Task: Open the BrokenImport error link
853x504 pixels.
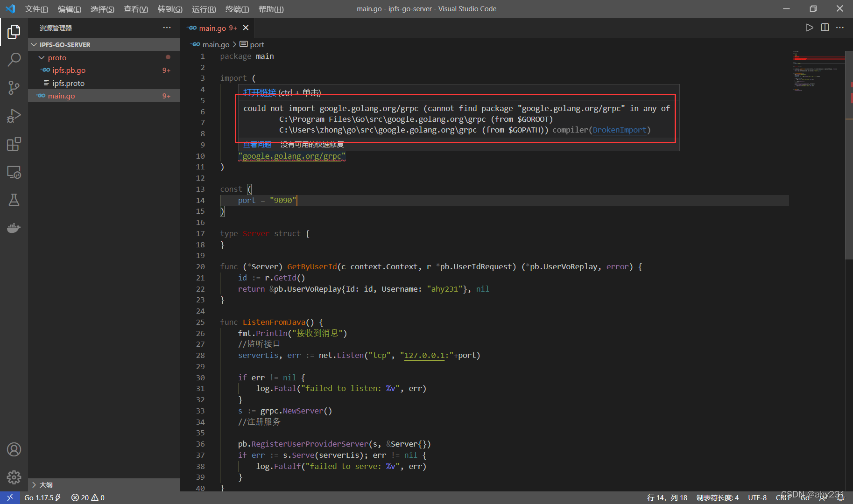Action: 619,130
